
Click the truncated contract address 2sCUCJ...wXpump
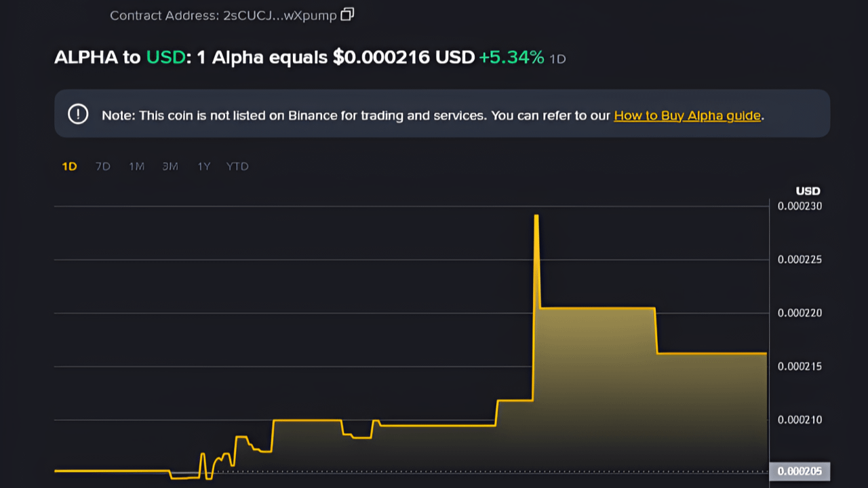279,15
